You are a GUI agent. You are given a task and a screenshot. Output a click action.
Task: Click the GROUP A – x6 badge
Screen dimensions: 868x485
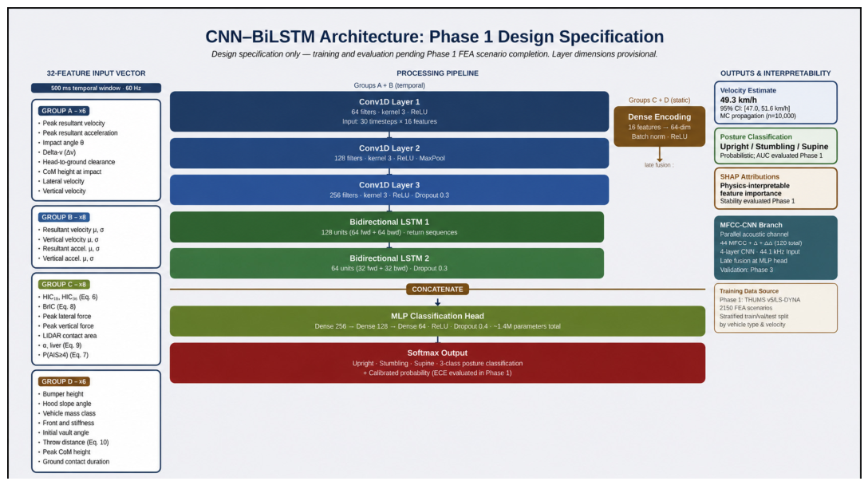(x=64, y=111)
